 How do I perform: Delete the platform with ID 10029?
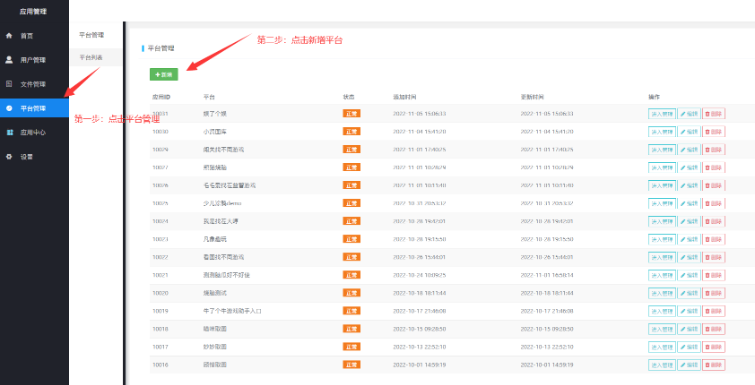[x=714, y=150]
